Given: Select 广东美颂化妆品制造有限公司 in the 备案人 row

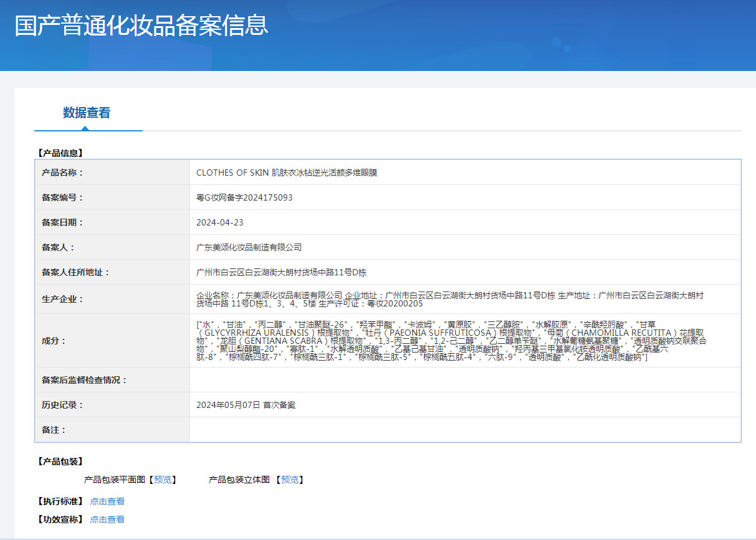Looking at the screenshot, I should coord(249,247).
